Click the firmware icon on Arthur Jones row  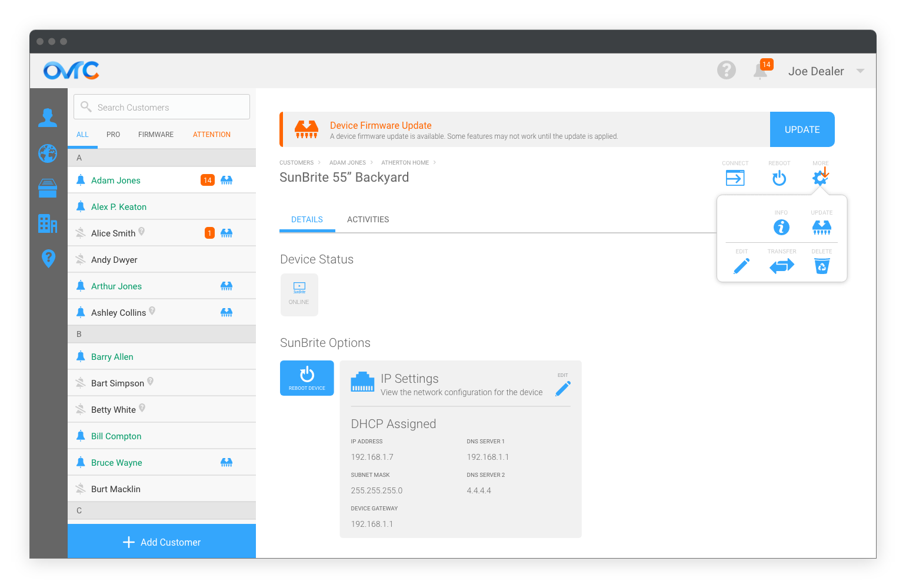pyautogui.click(x=226, y=286)
